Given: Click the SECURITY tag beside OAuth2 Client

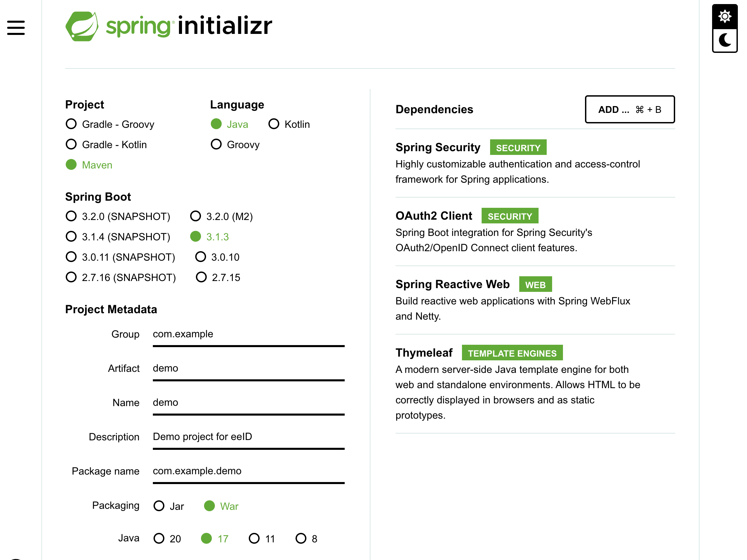Looking at the screenshot, I should click(510, 216).
